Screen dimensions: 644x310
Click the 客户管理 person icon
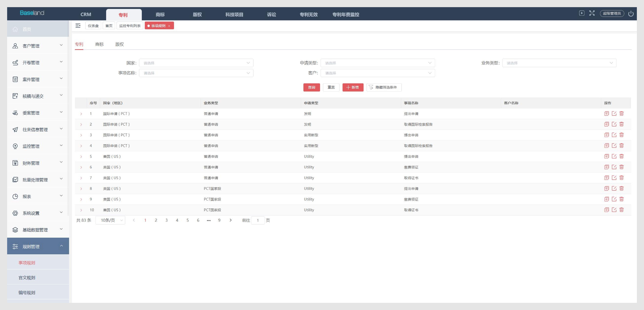pyautogui.click(x=15, y=46)
